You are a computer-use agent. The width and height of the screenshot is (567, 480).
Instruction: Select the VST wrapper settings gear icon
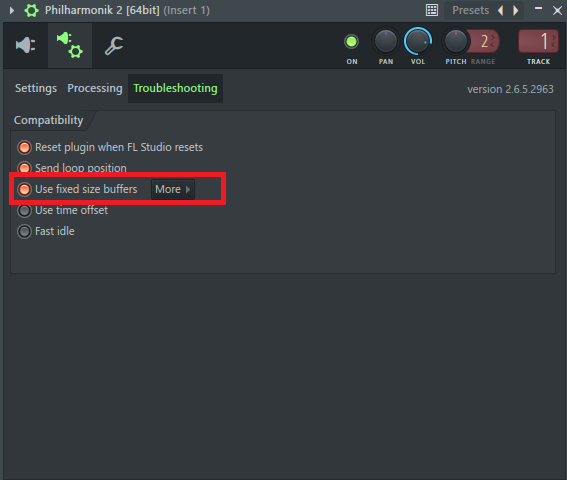click(x=70, y=45)
